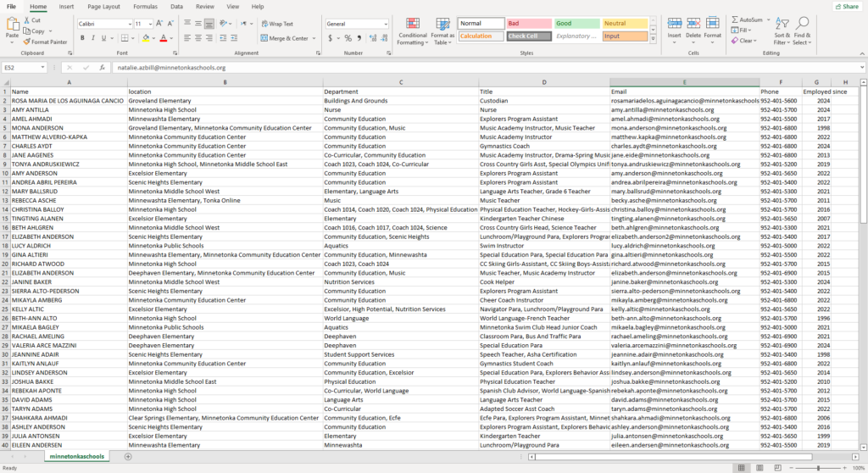Switch to the Formulas tab
This screenshot has height=473, width=868.
pos(145,7)
